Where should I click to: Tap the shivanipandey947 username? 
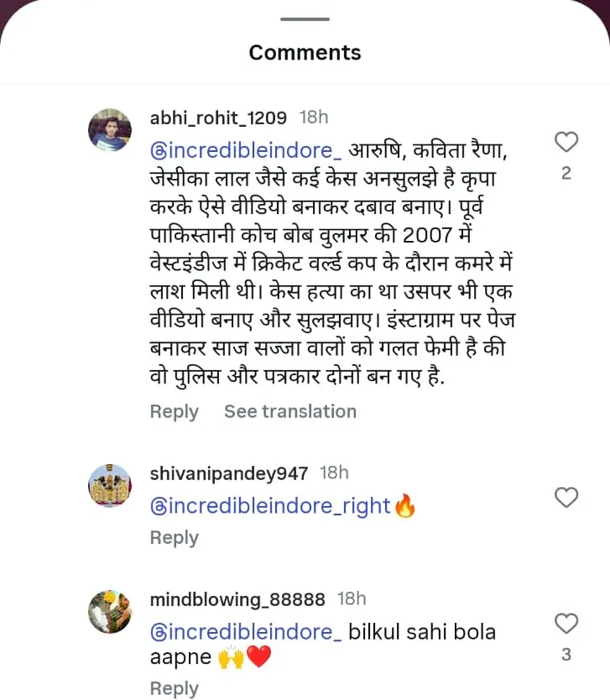pos(228,473)
